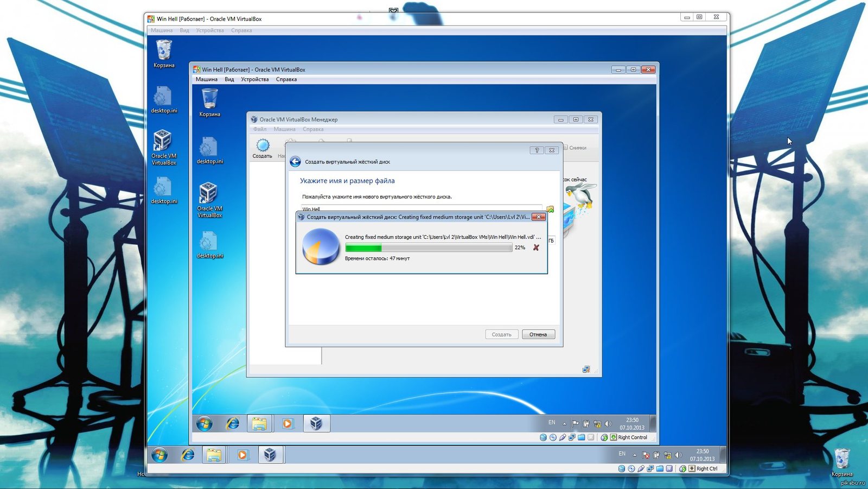
Task: Click hard disk activity icon beside Right Control
Action: click(543, 437)
